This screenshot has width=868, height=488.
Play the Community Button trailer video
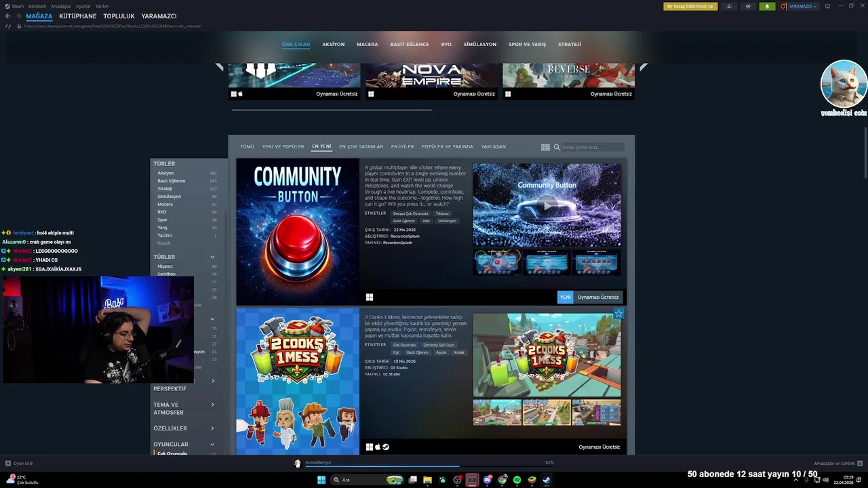click(547, 205)
